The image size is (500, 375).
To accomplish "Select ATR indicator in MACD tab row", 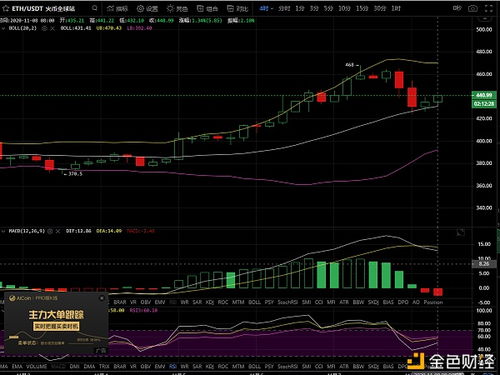I will point(344,302).
